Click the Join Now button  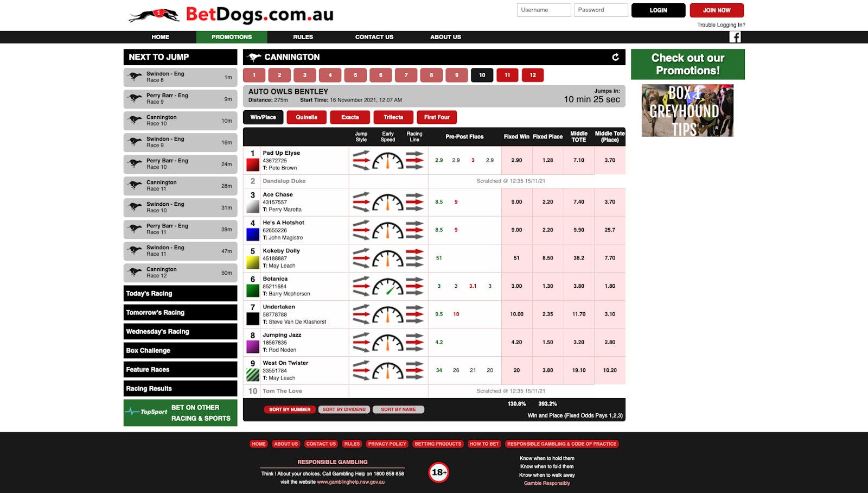coord(716,10)
